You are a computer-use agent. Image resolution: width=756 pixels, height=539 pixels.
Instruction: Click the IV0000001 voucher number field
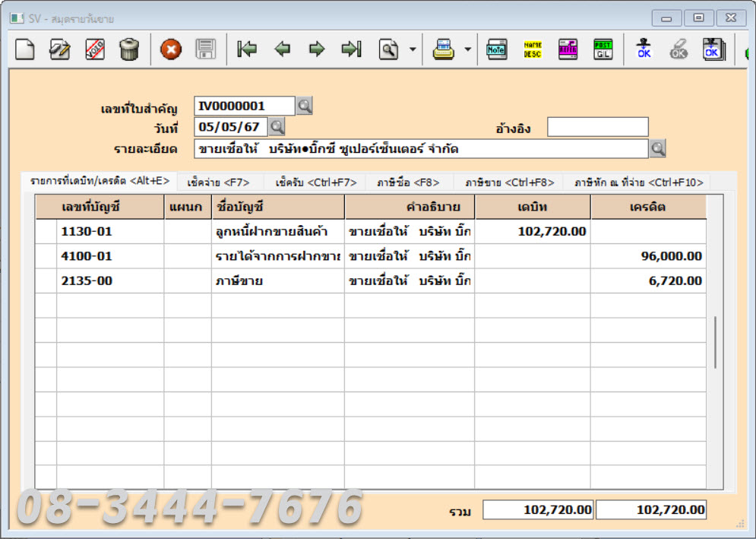click(x=245, y=106)
